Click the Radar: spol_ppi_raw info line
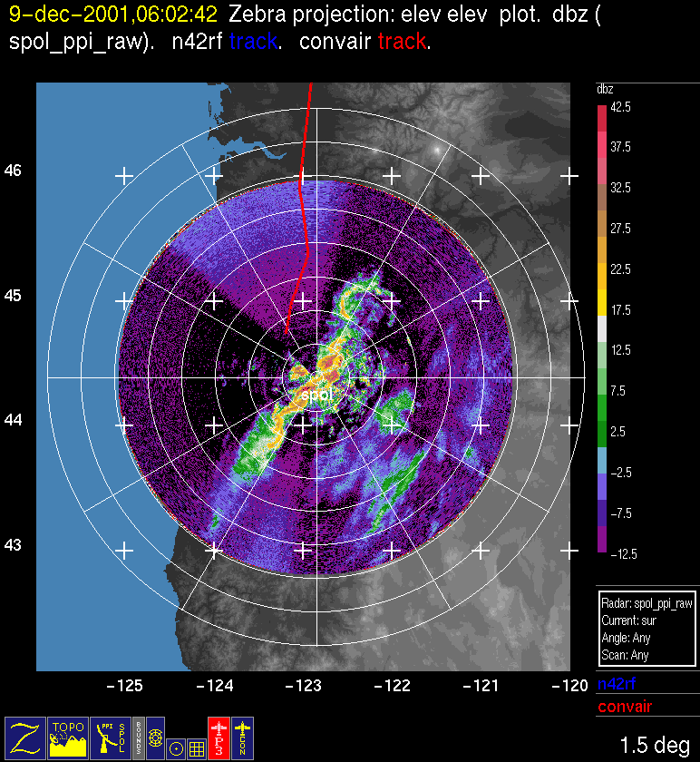Screen dimensions: 700x762 [647, 603]
